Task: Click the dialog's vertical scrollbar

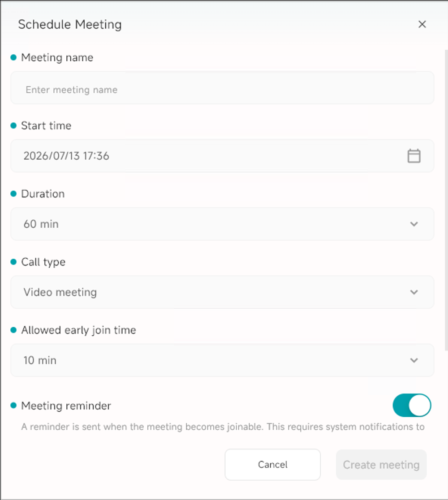Action: tap(446, 200)
